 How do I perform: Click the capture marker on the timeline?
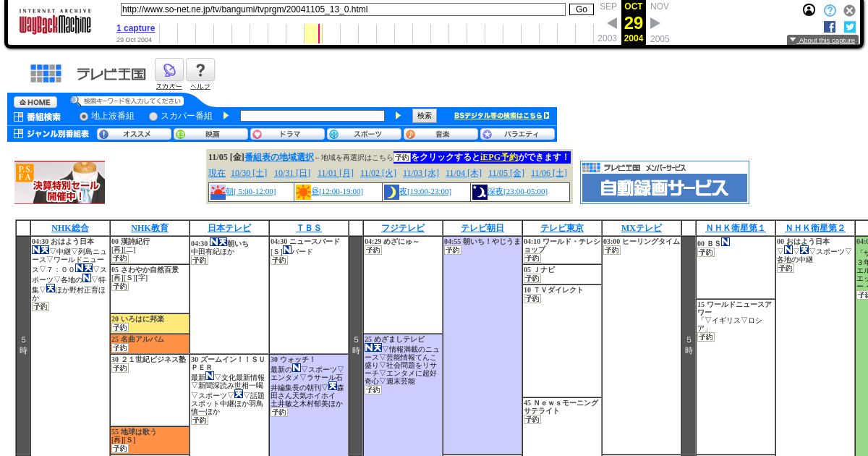pyautogui.click(x=319, y=33)
